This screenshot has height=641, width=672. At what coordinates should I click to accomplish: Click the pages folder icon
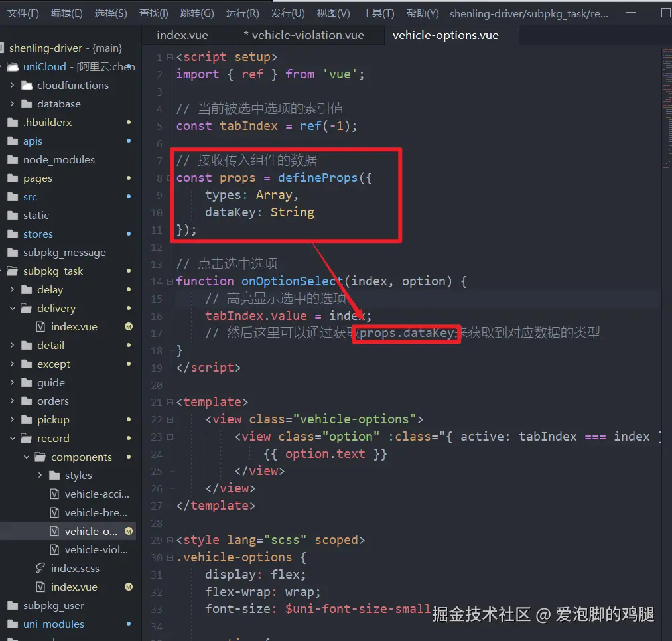(13, 178)
